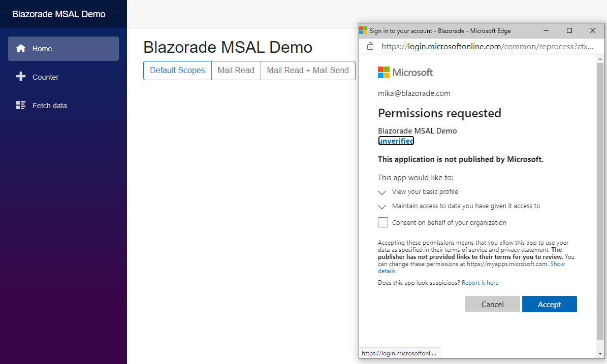This screenshot has height=364, width=607.
Task: Click the Blazorade MSAL Demo page heading
Action: tap(228, 47)
